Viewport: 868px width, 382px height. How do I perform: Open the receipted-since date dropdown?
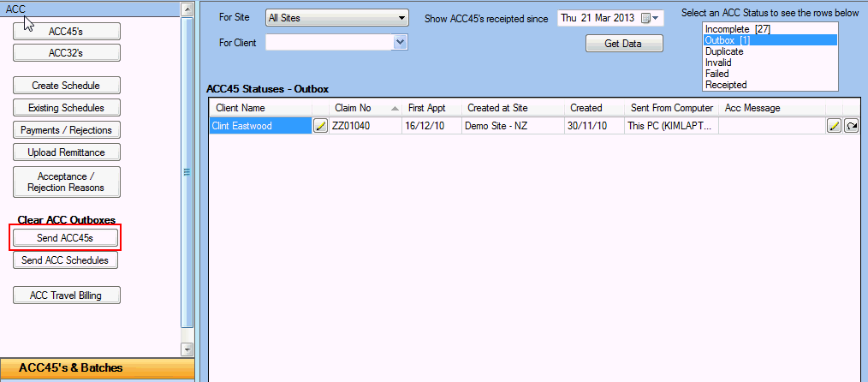click(656, 18)
